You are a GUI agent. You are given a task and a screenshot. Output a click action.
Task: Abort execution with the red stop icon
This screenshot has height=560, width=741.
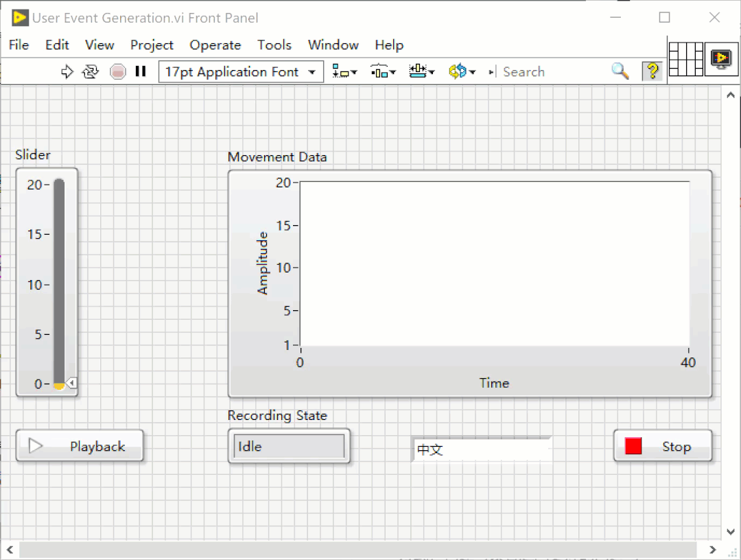pyautogui.click(x=117, y=71)
